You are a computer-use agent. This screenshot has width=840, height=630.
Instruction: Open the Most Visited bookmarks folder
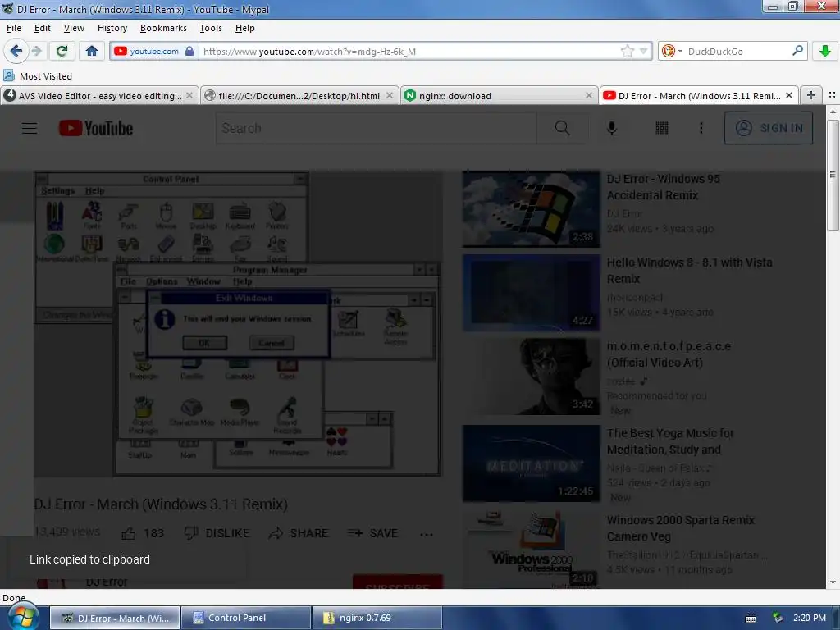tap(38, 76)
